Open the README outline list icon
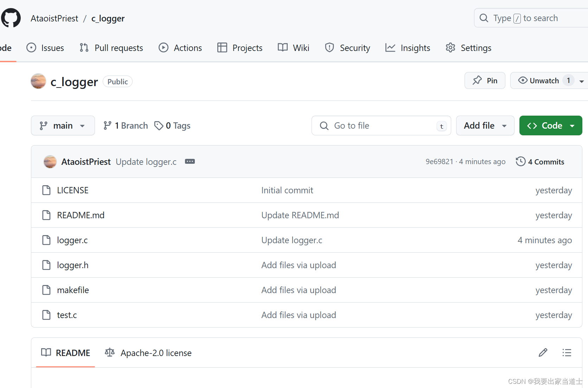The image size is (588, 388). pyautogui.click(x=567, y=353)
